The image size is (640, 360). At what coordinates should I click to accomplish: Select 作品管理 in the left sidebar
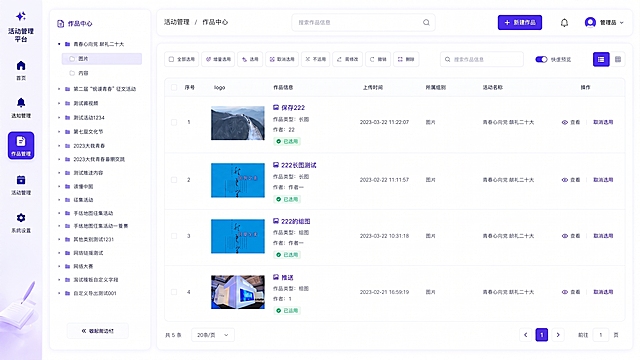click(x=21, y=145)
